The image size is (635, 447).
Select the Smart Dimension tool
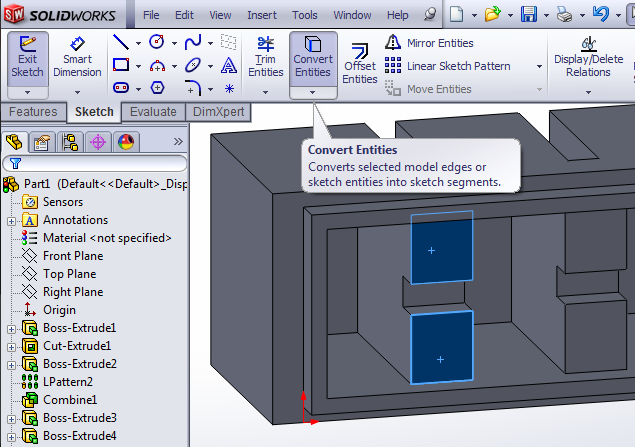point(77,59)
